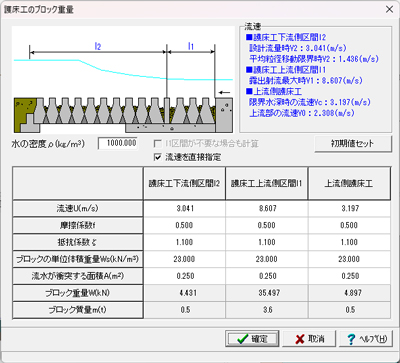400x363 pixels.
Task: Click the 限界水深時の流速Vc text line
Action: pyautogui.click(x=310, y=102)
